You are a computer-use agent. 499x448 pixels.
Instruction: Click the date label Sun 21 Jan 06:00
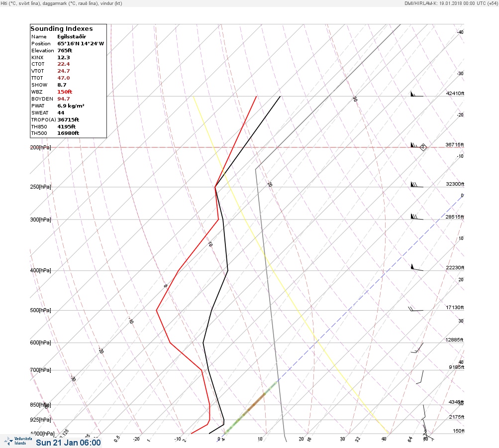coord(68,443)
